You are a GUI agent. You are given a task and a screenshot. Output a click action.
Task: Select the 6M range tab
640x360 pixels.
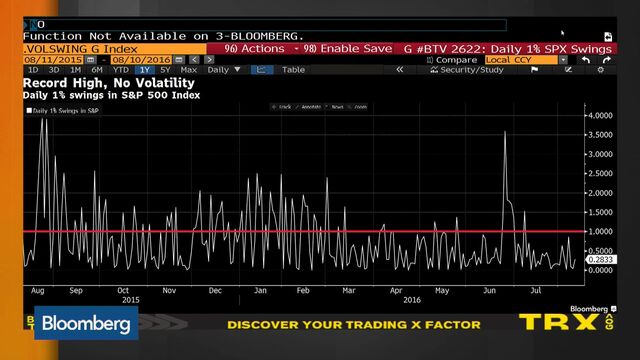click(x=97, y=70)
